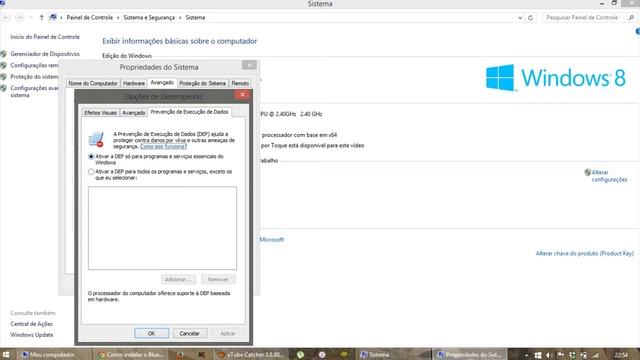Show hidden tray icons arrow

click(526, 355)
